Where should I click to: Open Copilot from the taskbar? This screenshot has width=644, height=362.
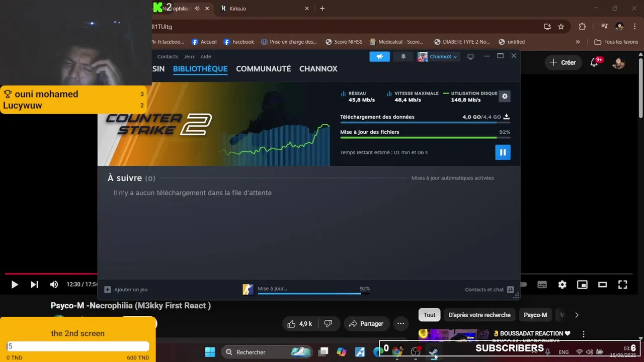[342, 352]
